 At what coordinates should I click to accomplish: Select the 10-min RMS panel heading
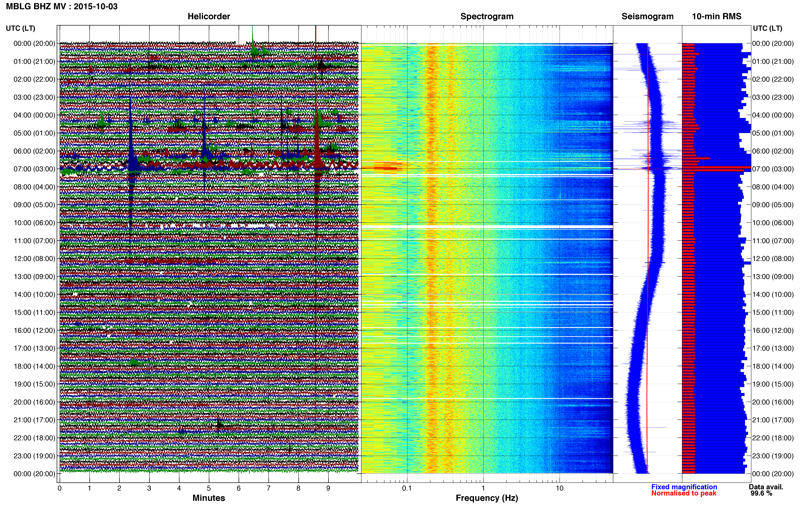[716, 16]
